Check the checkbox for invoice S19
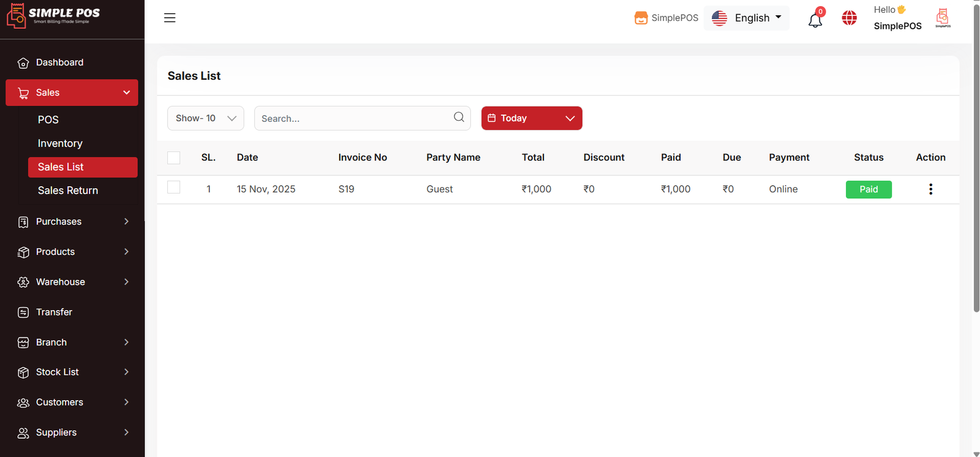Viewport: 980px width, 457px height. [x=174, y=187]
